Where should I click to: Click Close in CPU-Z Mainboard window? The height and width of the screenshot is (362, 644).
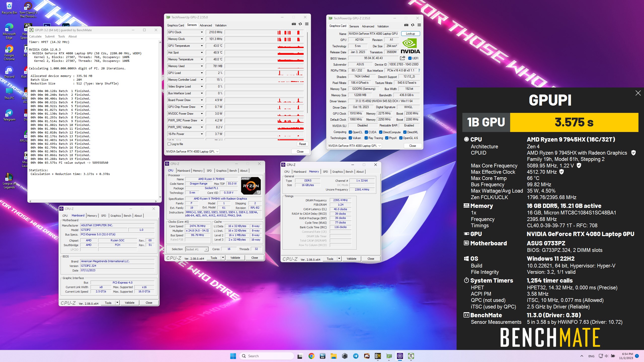point(149,303)
